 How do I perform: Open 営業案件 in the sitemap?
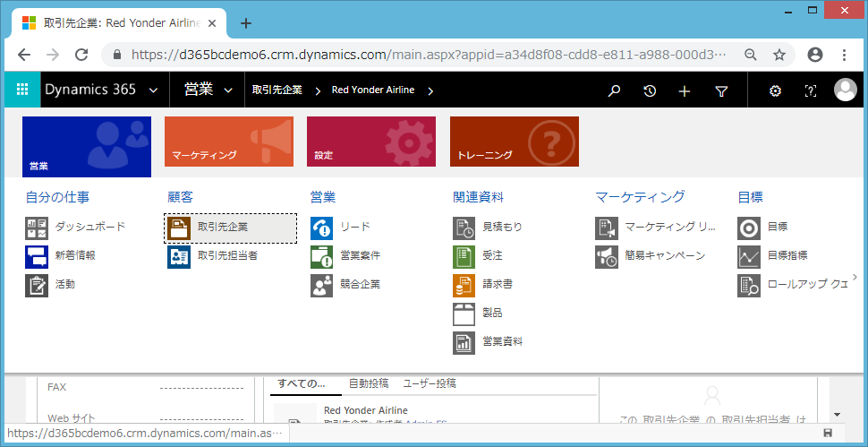tap(346, 256)
